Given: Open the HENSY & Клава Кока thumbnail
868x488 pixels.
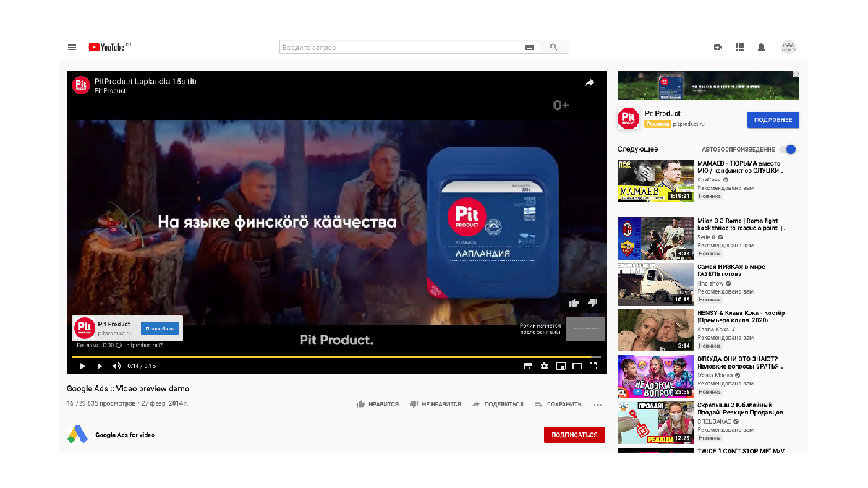Looking at the screenshot, I should coord(655,330).
